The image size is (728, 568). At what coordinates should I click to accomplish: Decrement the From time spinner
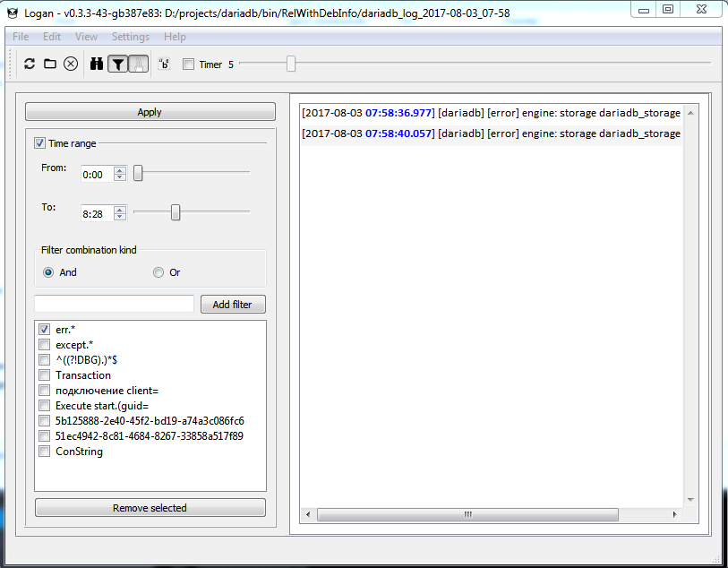coord(120,177)
